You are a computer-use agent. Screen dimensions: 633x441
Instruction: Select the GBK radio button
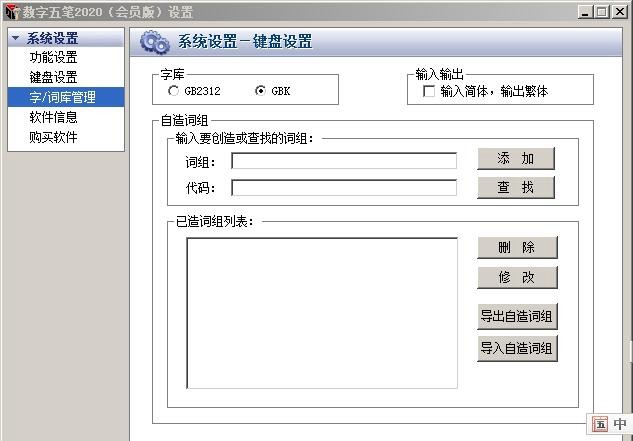(x=260, y=91)
